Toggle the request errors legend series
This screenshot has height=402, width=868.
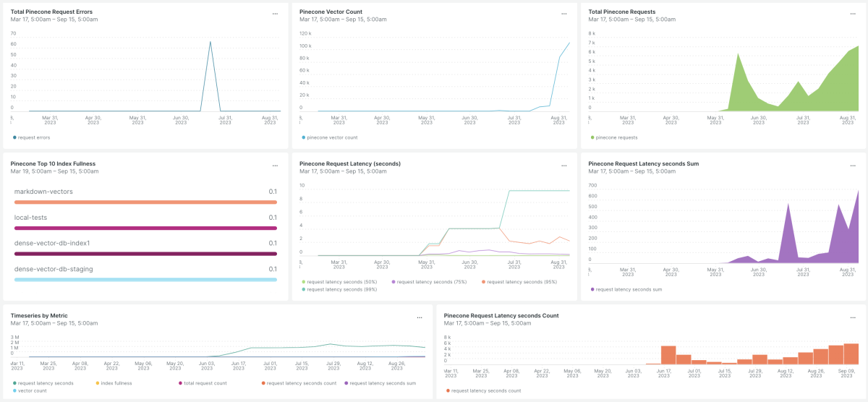32,137
